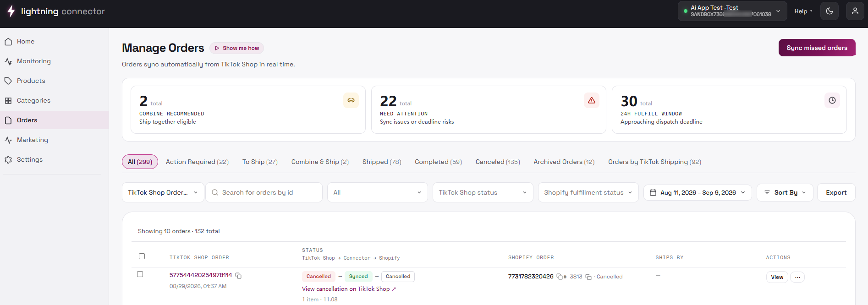Switch to Archived Orders (12) tab
Viewport: 868px width, 305px height.
(564, 162)
